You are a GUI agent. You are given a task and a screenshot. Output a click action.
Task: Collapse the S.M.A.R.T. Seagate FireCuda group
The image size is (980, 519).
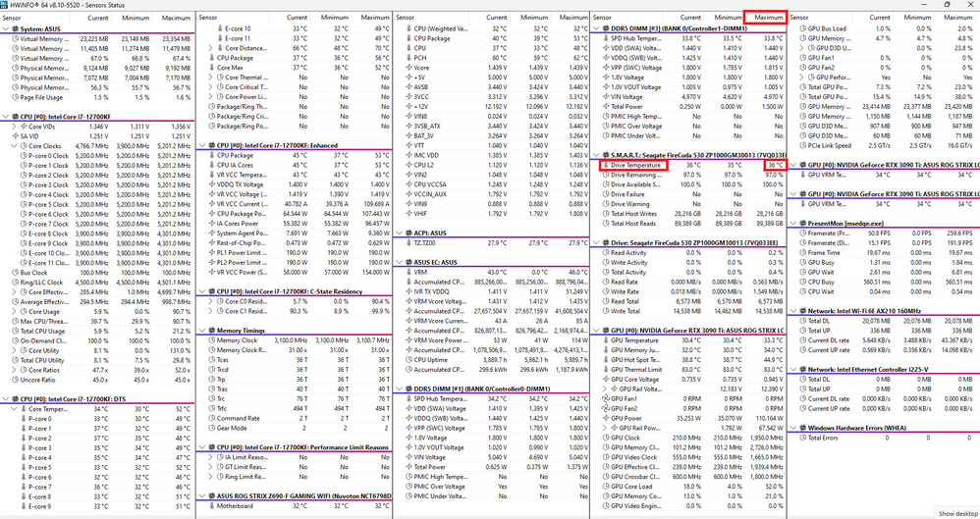596,155
